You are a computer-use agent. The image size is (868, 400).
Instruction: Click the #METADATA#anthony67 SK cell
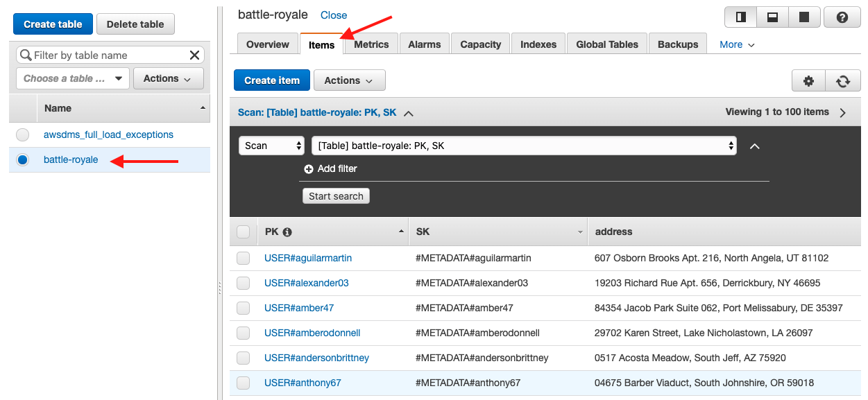point(468,383)
